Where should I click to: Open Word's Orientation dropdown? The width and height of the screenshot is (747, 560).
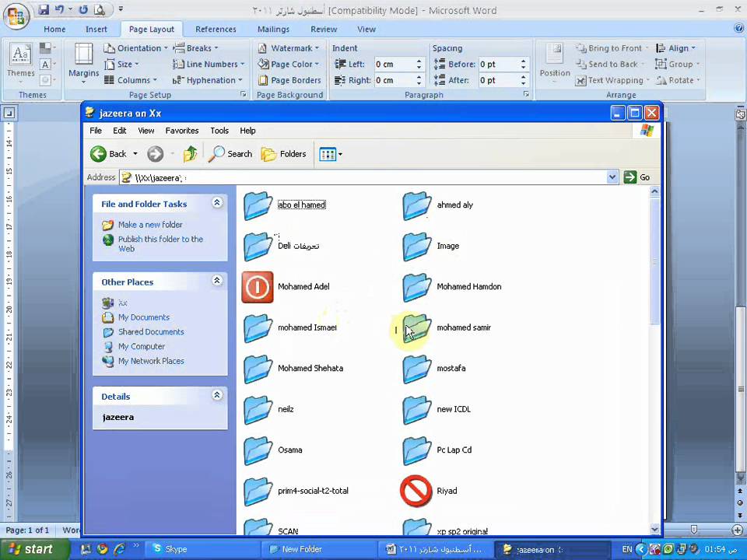click(x=136, y=48)
